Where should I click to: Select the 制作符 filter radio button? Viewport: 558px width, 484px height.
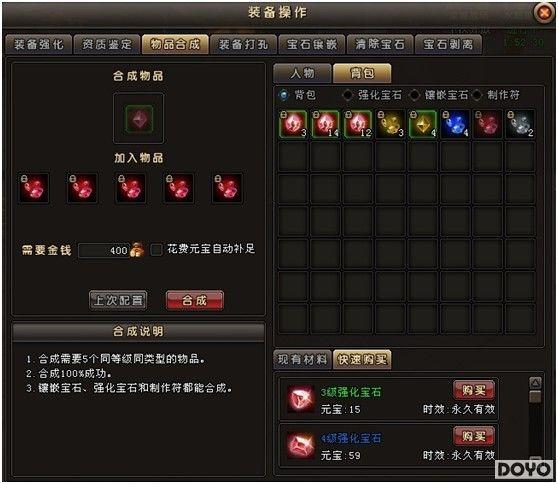(477, 95)
